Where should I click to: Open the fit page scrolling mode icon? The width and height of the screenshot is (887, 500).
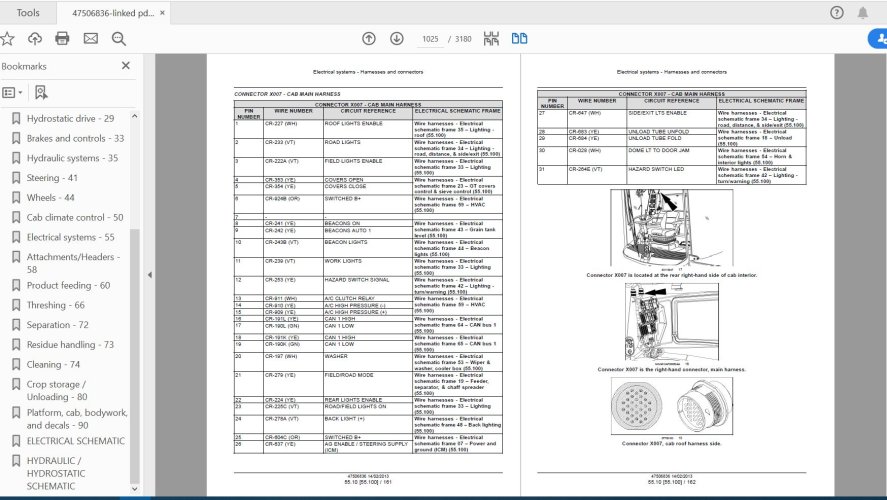(491, 38)
